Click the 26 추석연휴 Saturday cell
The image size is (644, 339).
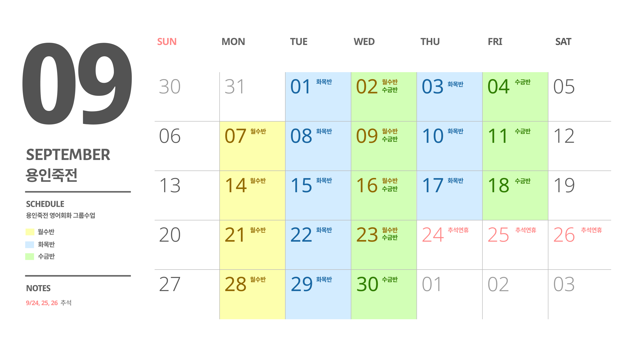[580, 245]
